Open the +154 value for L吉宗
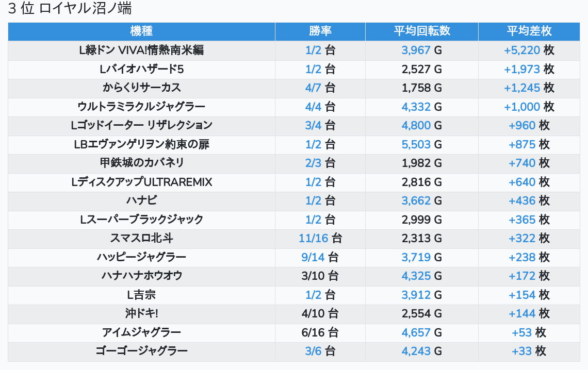This screenshot has width=588, height=370. pos(522,295)
